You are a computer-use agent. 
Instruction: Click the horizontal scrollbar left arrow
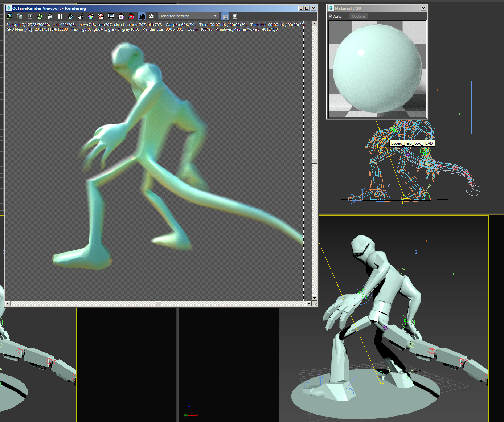pyautogui.click(x=8, y=303)
